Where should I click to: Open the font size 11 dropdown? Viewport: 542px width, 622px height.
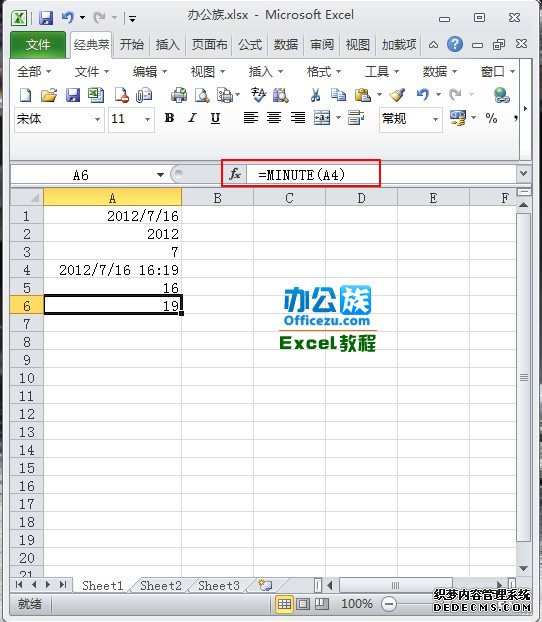click(x=147, y=119)
